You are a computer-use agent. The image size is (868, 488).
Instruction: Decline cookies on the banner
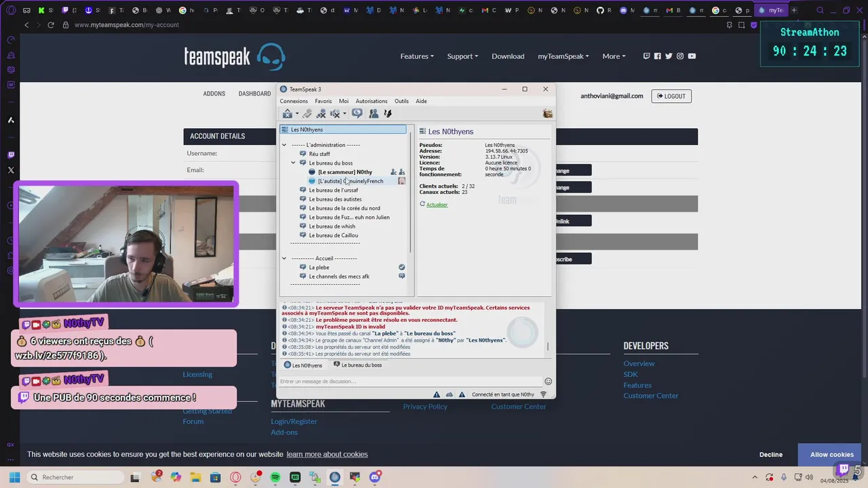coord(771,455)
